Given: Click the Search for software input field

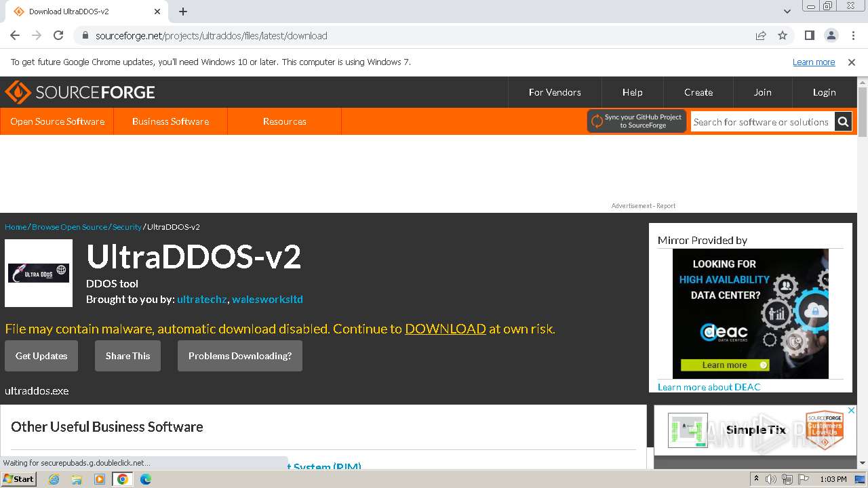Looking at the screenshot, I should [762, 122].
